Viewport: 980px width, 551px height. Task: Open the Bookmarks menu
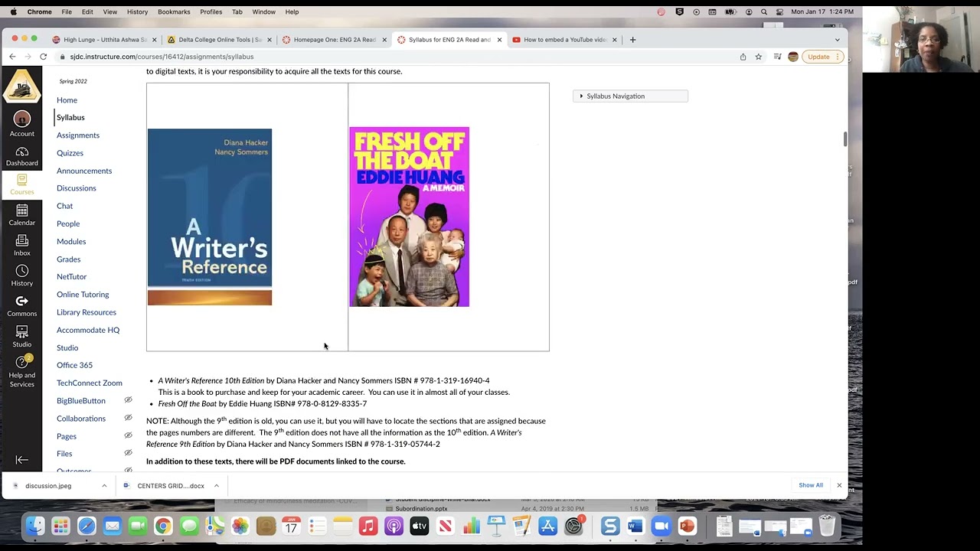(174, 11)
